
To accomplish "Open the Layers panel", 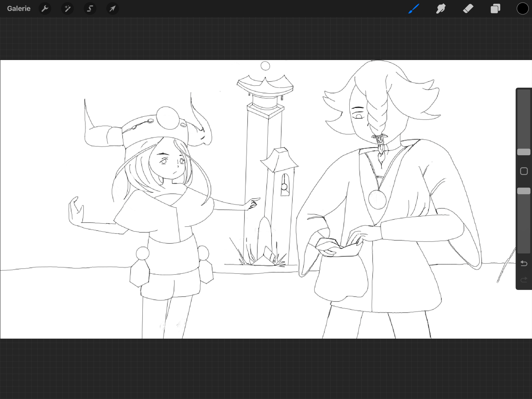I will (x=495, y=9).
